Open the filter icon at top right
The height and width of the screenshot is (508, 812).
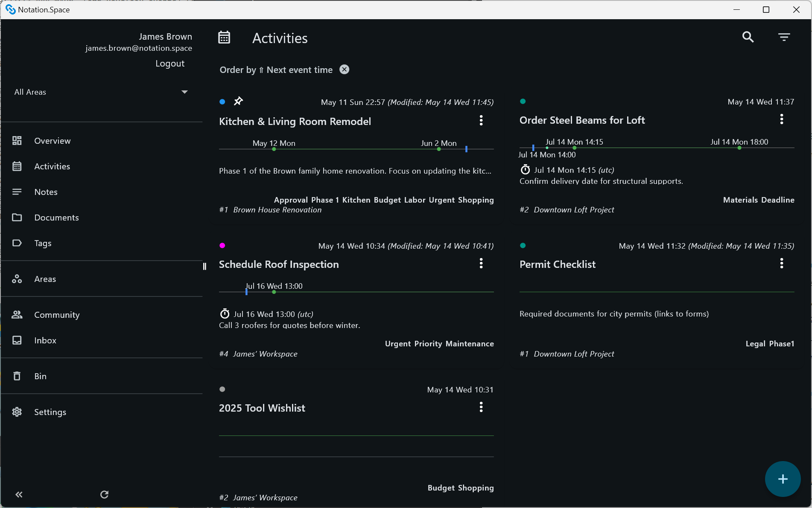(784, 37)
